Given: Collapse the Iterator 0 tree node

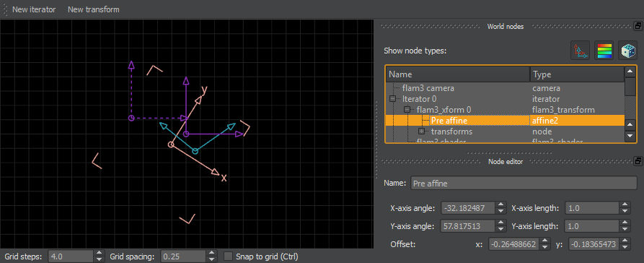Looking at the screenshot, I should click(x=392, y=99).
